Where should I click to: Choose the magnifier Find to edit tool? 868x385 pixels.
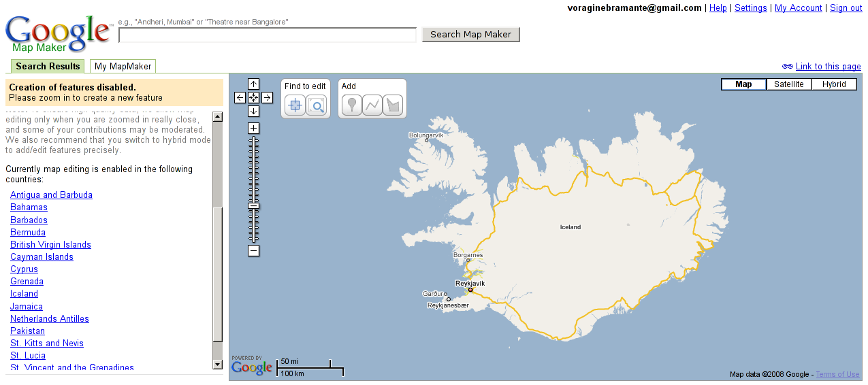coord(317,105)
